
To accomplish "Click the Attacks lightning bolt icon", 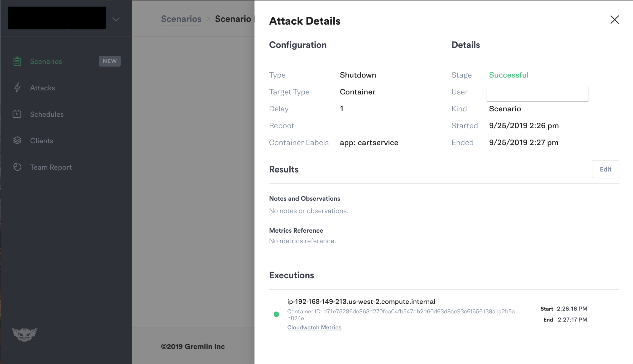I will pos(17,88).
